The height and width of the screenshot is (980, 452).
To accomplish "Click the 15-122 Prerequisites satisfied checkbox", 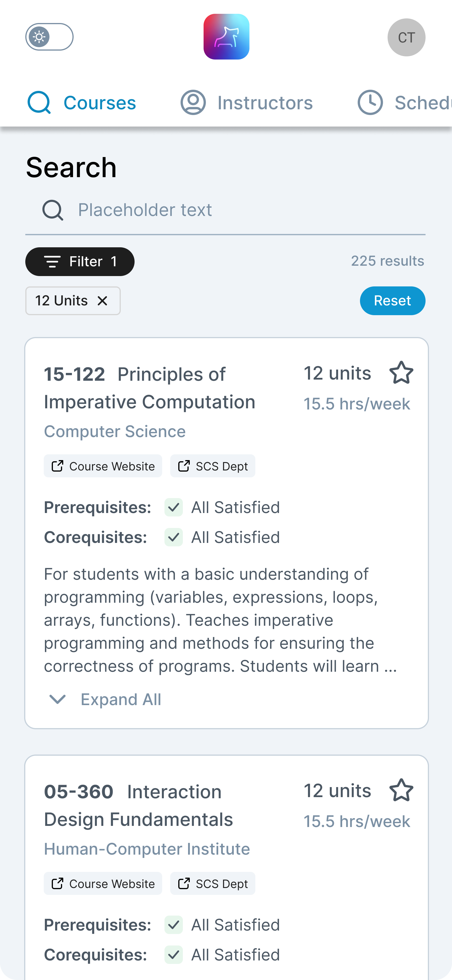I will coord(173,507).
